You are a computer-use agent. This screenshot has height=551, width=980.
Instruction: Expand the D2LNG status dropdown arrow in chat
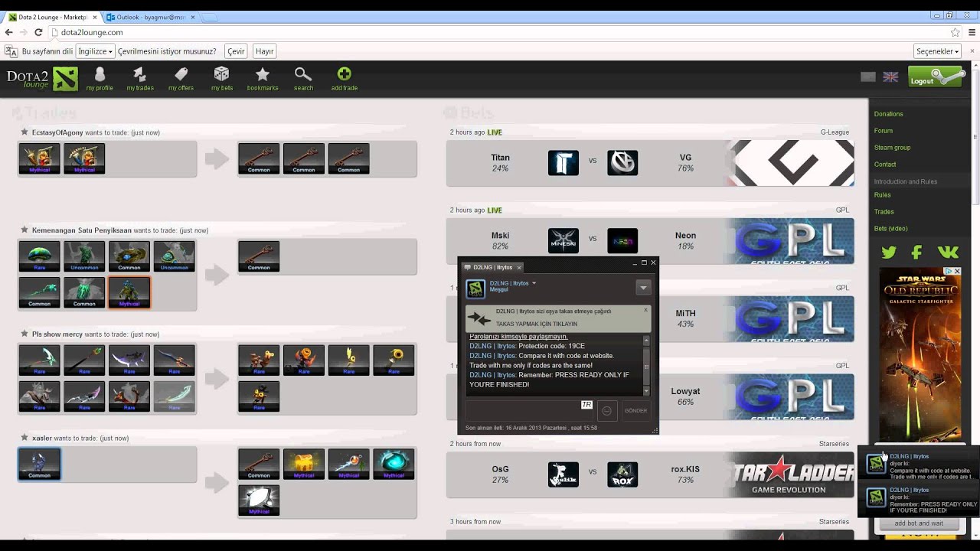point(534,283)
